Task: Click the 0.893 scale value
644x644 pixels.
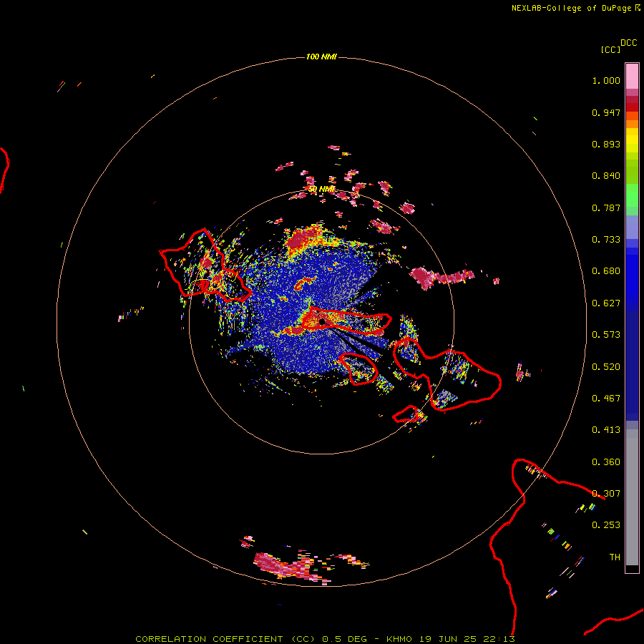Action: (x=606, y=144)
